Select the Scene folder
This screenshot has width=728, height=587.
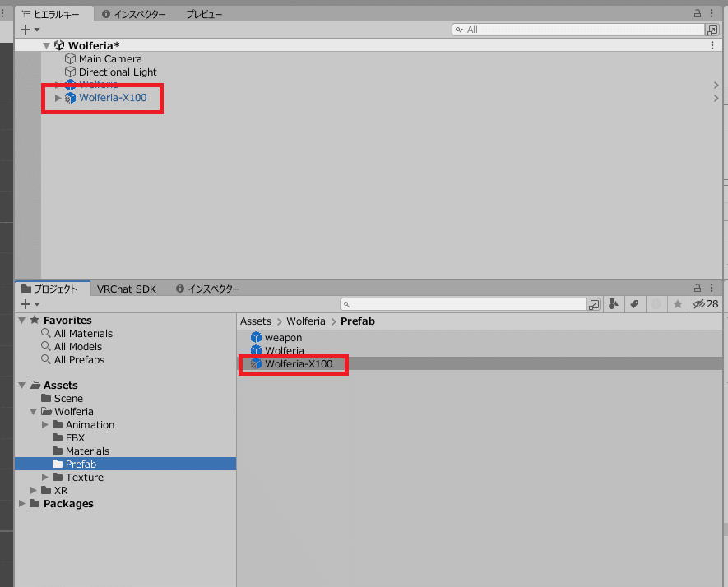pos(68,399)
